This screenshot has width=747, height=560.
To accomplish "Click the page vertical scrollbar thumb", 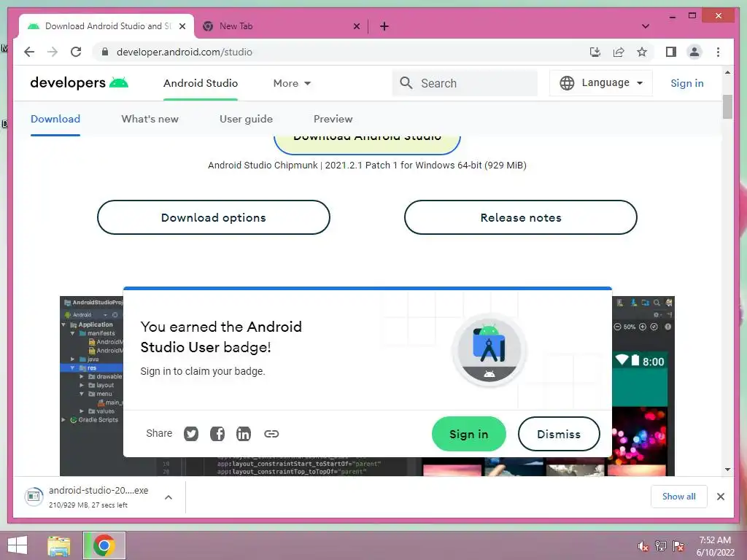I will pyautogui.click(x=727, y=106).
